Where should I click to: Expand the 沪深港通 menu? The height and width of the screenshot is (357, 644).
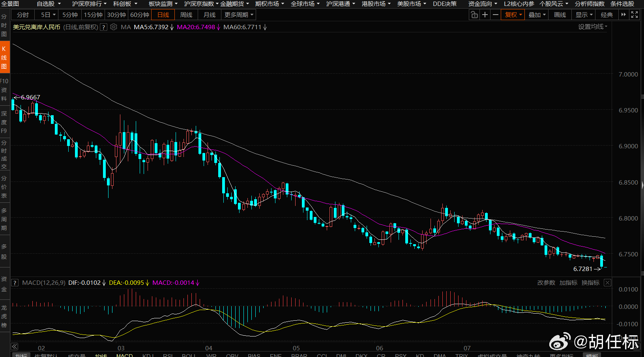[x=341, y=4]
